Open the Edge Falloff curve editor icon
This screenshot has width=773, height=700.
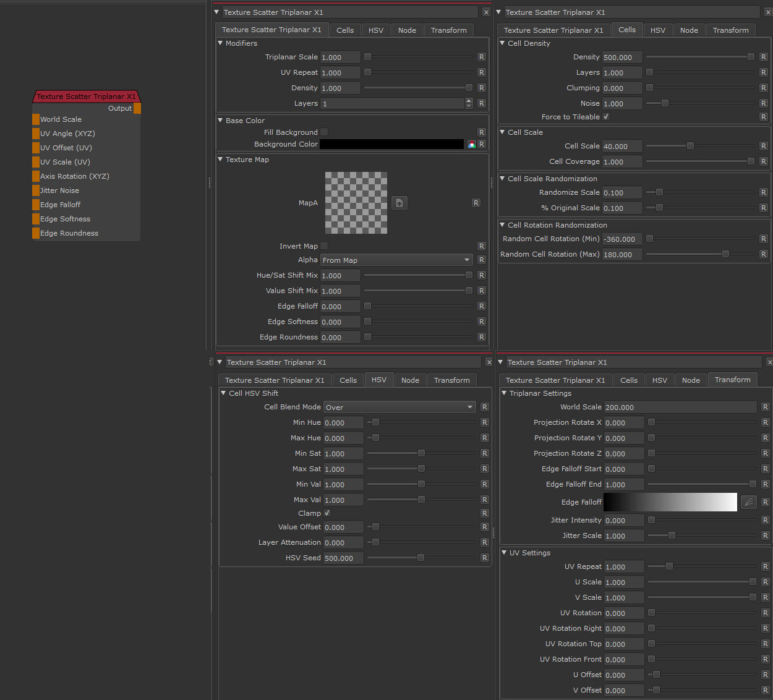pos(749,502)
